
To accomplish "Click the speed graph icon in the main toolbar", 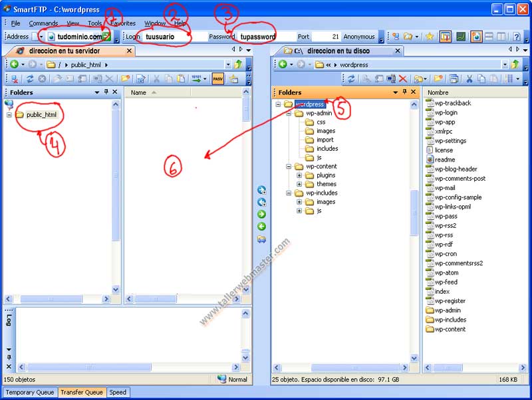I will click(460, 37).
